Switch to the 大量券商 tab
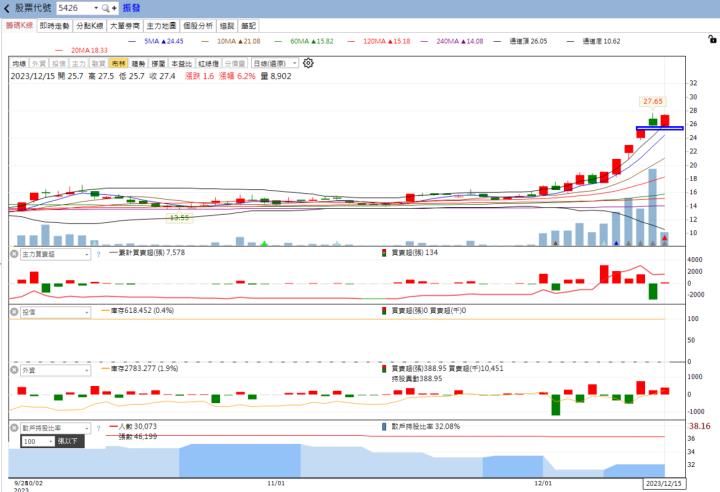This screenshot has width=720, height=492. tap(124, 26)
